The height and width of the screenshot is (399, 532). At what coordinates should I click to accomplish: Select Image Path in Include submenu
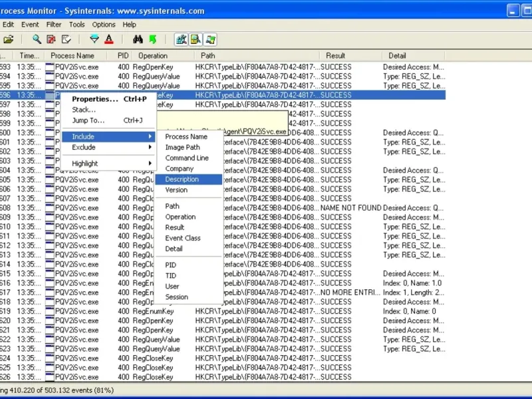(189, 147)
